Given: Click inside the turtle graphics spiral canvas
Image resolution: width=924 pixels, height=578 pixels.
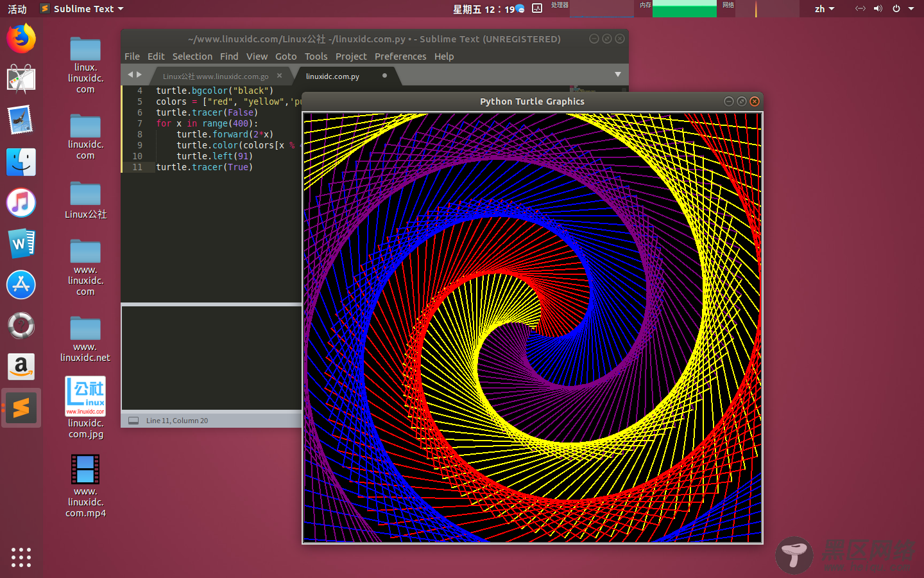Looking at the screenshot, I should pyautogui.click(x=533, y=328).
